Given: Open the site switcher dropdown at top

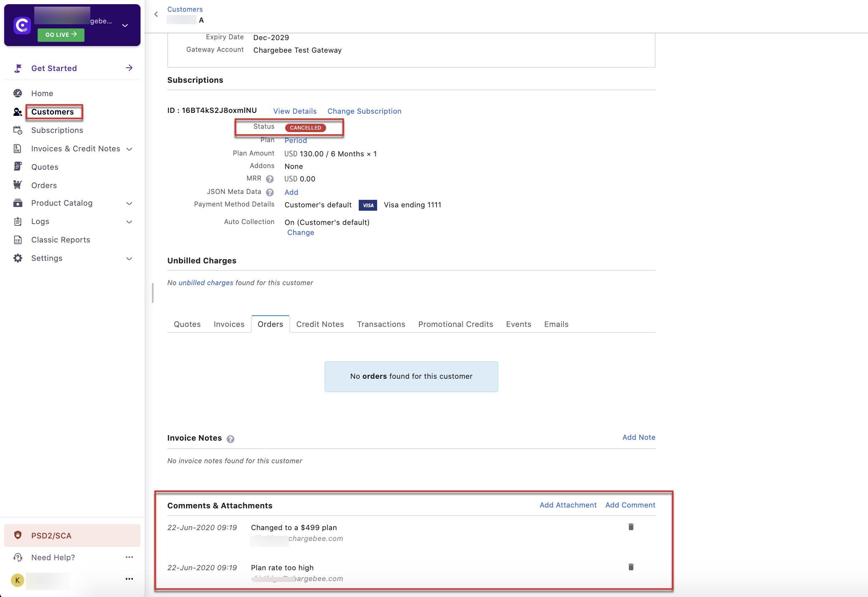Looking at the screenshot, I should 125,25.
